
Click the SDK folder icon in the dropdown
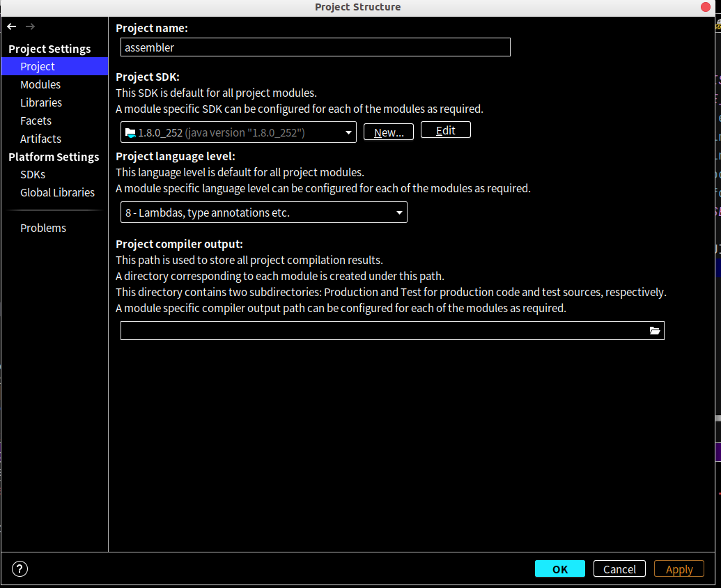(x=130, y=132)
